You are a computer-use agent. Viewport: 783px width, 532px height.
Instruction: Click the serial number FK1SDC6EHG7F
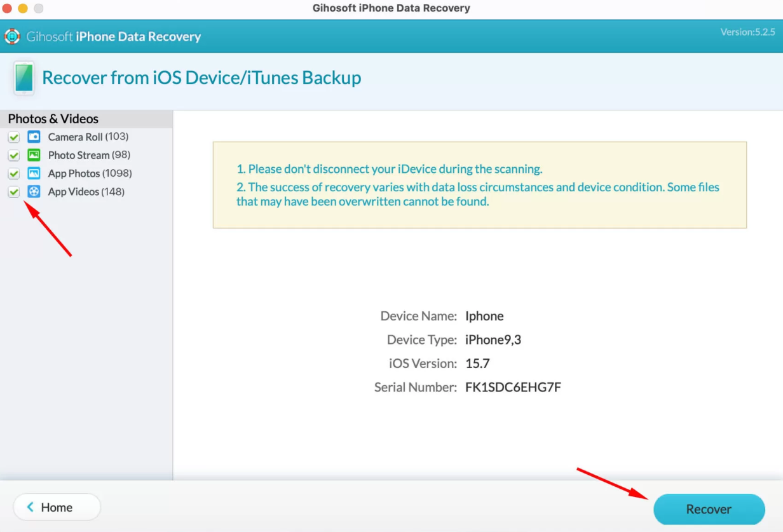tap(513, 387)
